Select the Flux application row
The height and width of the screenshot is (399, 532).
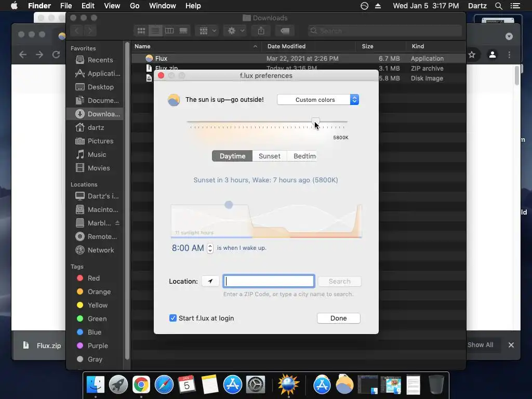coord(299,58)
